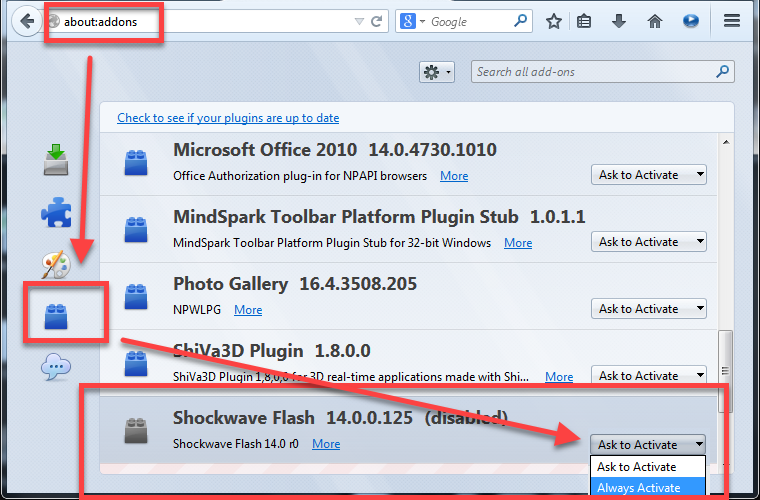This screenshot has height=500, width=760.
Task: Open activation dropdown for ShiVa3D Plugin
Action: pyautogui.click(x=649, y=375)
